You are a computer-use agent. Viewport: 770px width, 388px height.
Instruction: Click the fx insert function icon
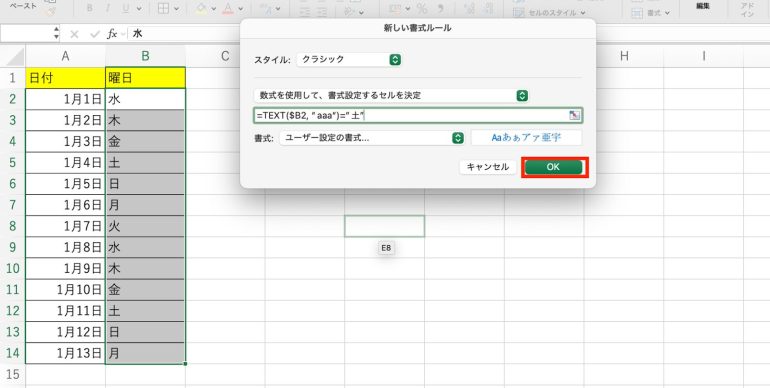pyautogui.click(x=112, y=33)
